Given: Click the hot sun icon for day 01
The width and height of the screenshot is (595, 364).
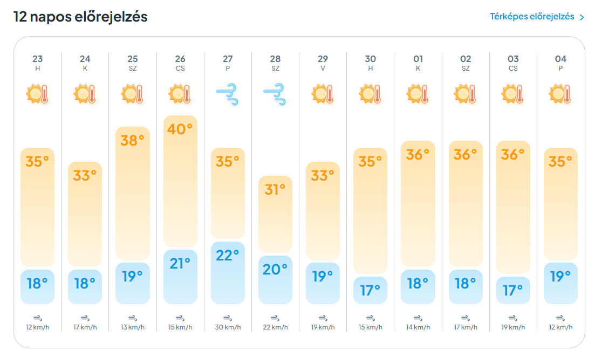Looking at the screenshot, I should tap(418, 94).
